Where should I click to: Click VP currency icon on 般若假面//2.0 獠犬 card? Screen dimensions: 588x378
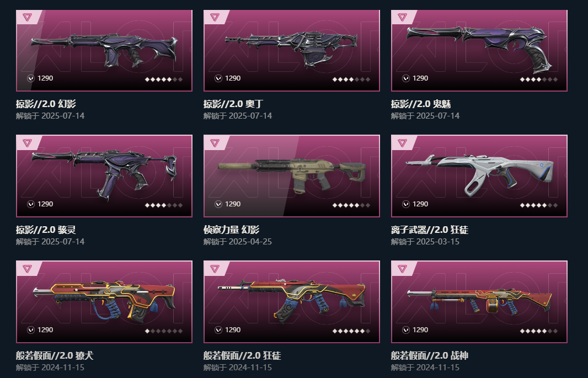point(31,329)
